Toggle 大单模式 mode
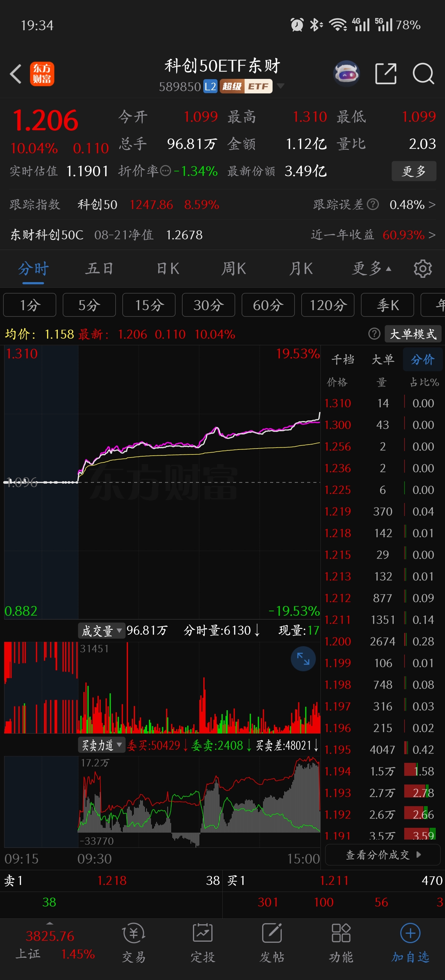This screenshot has width=445, height=980. pos(413,334)
